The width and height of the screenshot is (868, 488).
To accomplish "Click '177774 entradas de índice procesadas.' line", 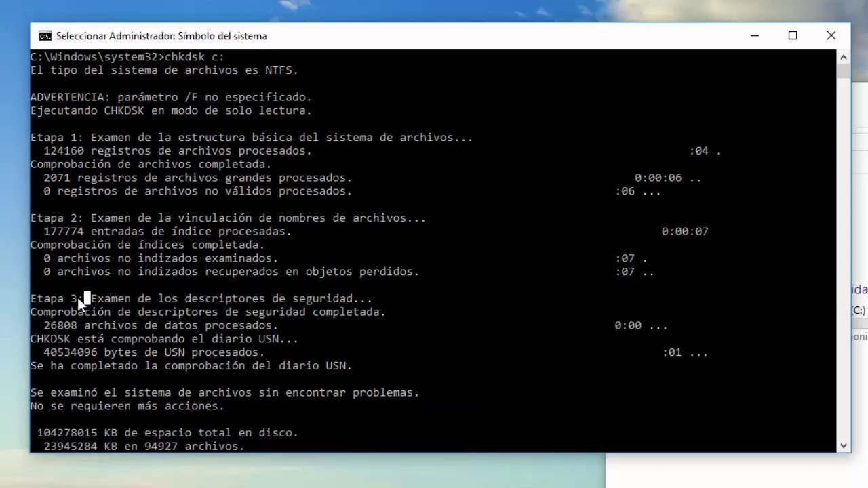I will [167, 231].
